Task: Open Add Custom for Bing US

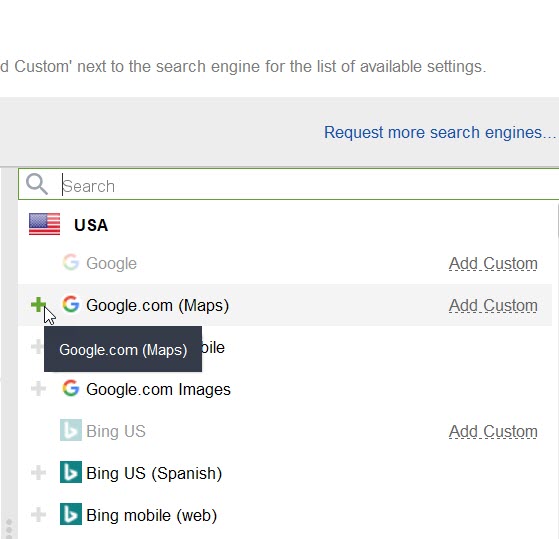Action: click(x=493, y=432)
